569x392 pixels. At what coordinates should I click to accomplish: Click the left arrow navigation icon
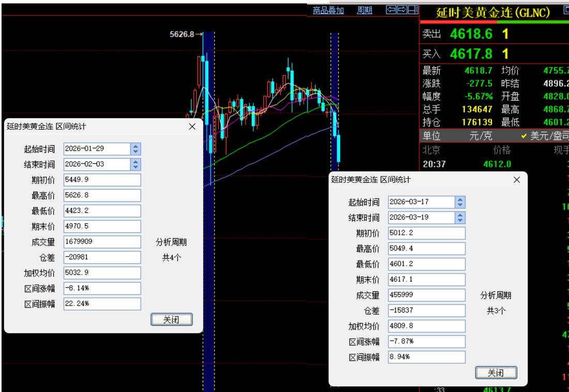[x=391, y=9]
